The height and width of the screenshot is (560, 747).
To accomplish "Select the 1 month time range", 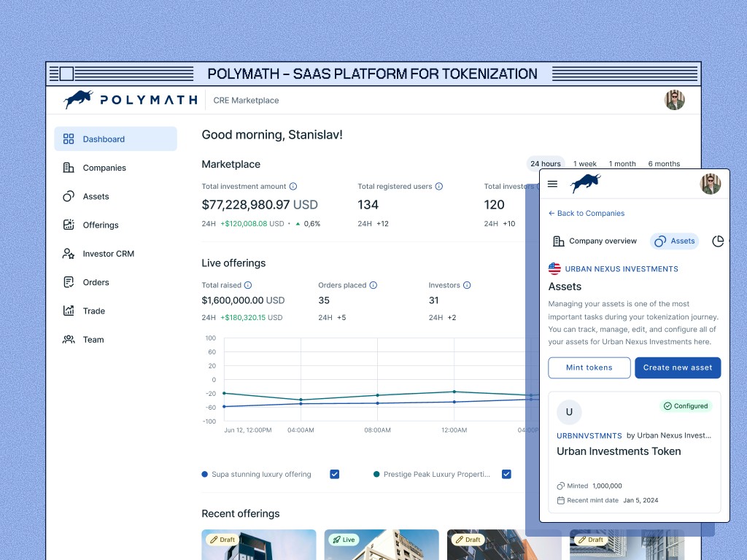I will 622,163.
